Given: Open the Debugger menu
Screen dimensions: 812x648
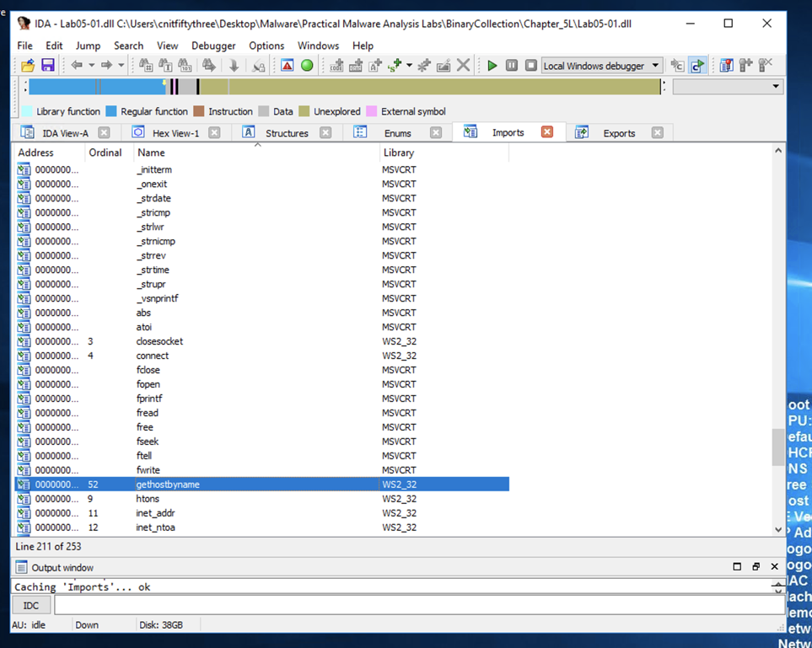Looking at the screenshot, I should tap(213, 46).
